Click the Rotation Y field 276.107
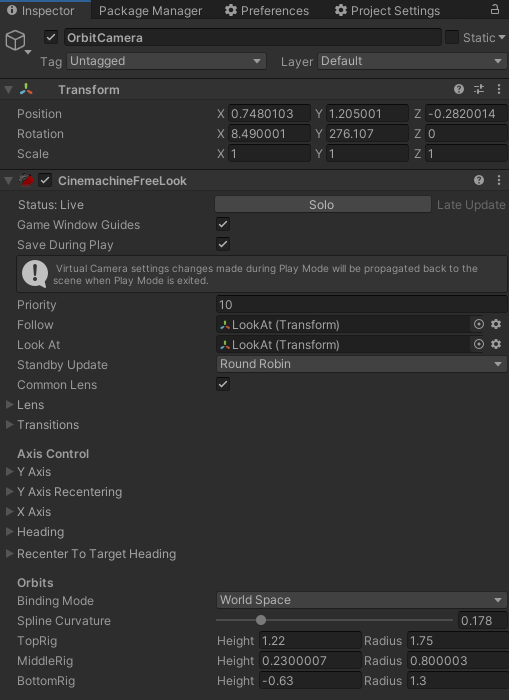509x700 pixels. click(367, 133)
